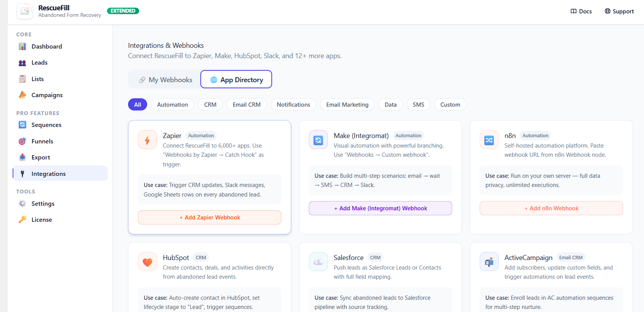The width and height of the screenshot is (644, 312).
Task: Click the Salesforce card title
Action: pos(349,258)
